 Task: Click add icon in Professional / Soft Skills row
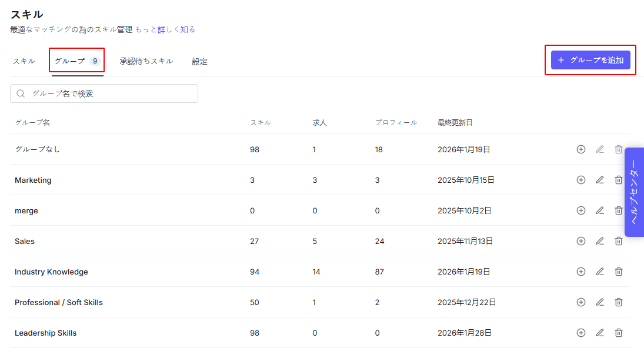[x=580, y=302]
